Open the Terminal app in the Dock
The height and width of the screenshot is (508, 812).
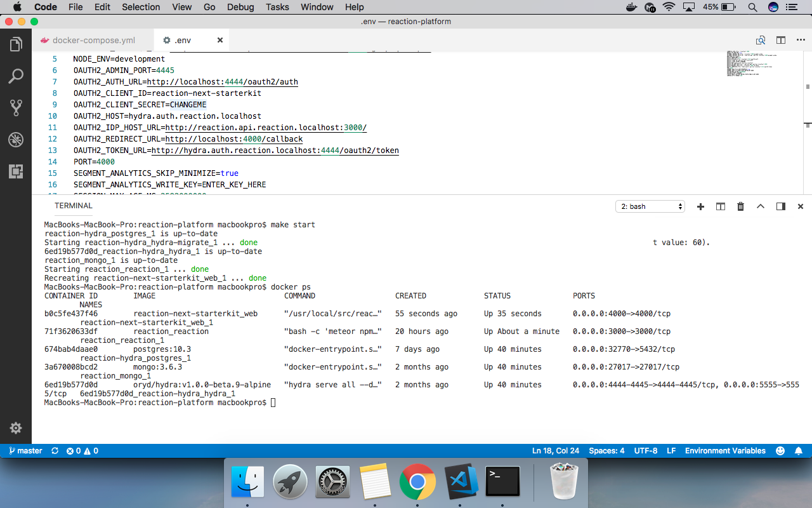click(x=502, y=482)
